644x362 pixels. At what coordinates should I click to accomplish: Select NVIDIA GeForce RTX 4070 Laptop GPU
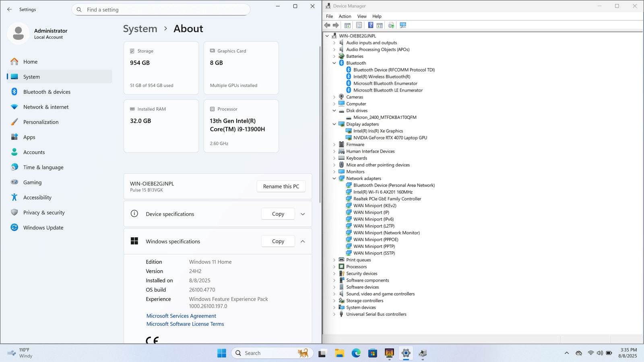click(x=390, y=138)
